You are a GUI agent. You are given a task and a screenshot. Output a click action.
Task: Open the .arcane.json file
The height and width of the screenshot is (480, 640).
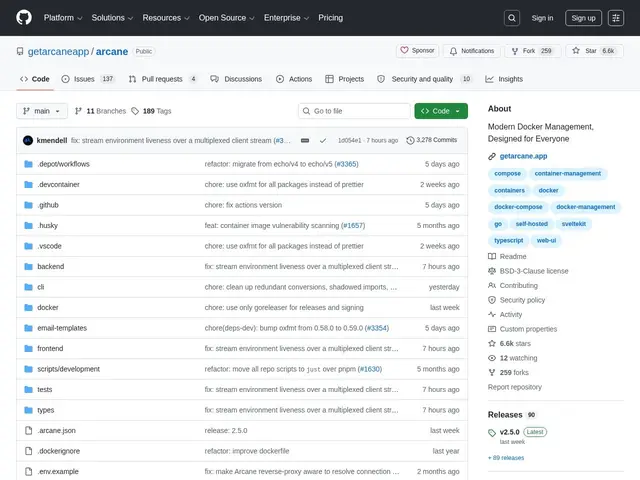click(x=56, y=430)
